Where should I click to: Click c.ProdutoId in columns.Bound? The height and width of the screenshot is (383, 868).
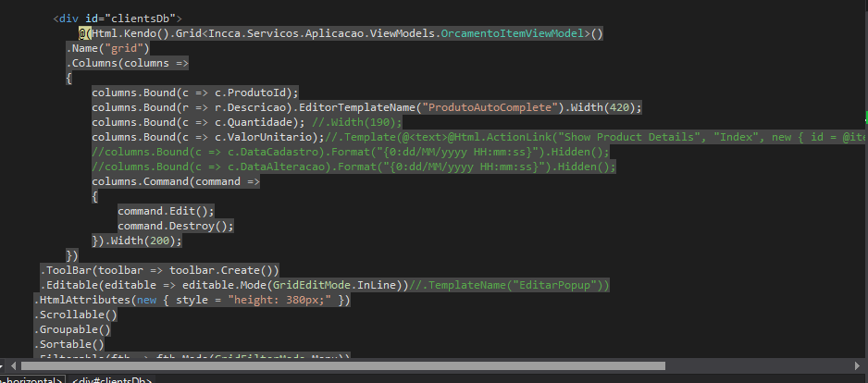point(251,93)
